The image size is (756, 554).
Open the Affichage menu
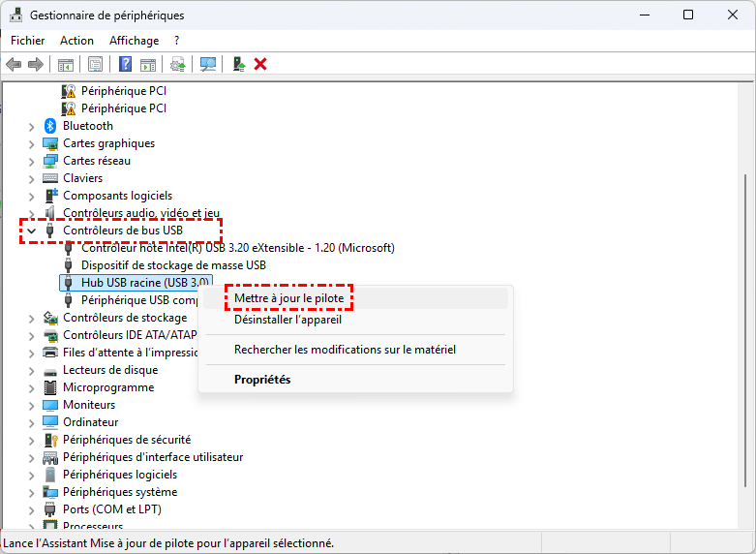[134, 41]
